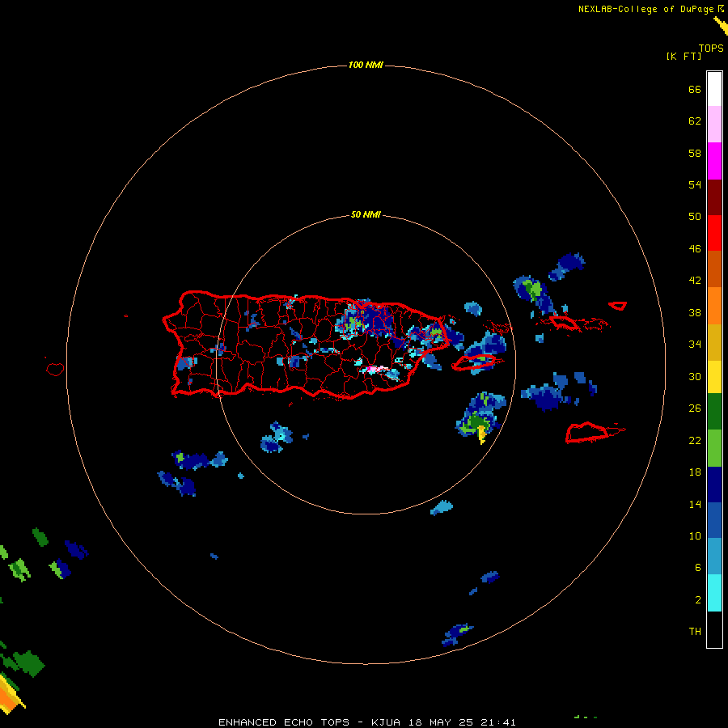Select the magenta swatch in the color bar
Image resolution: width=728 pixels, height=728 pixels.
(714, 161)
